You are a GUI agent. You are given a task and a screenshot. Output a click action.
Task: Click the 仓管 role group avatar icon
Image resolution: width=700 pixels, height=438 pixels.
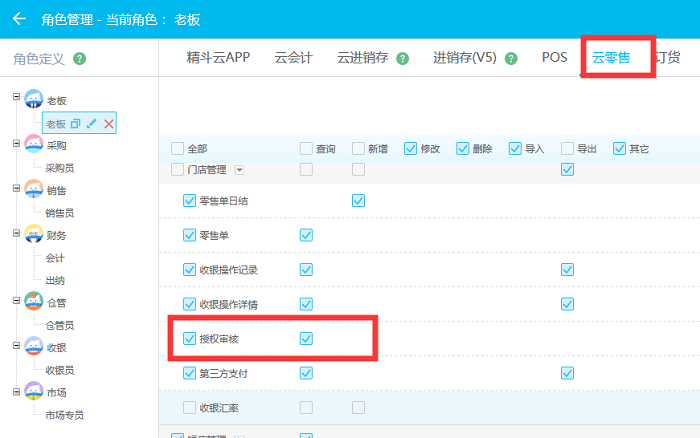(x=33, y=301)
